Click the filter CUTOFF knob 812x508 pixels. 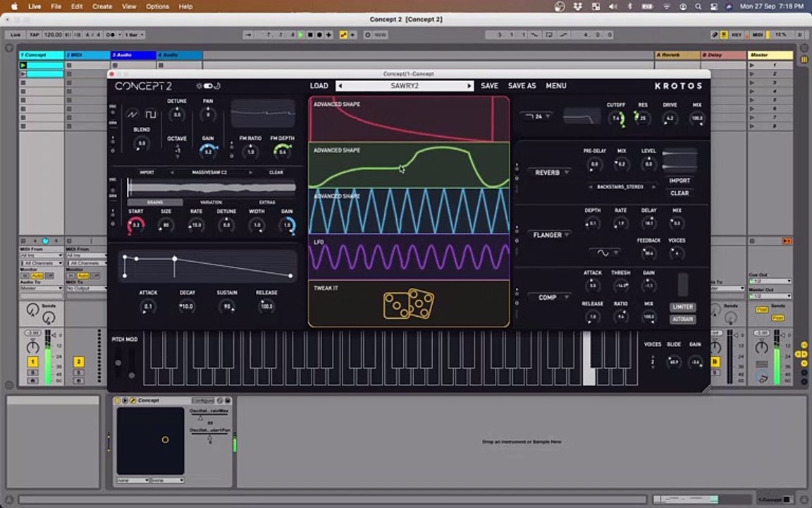pos(616,119)
